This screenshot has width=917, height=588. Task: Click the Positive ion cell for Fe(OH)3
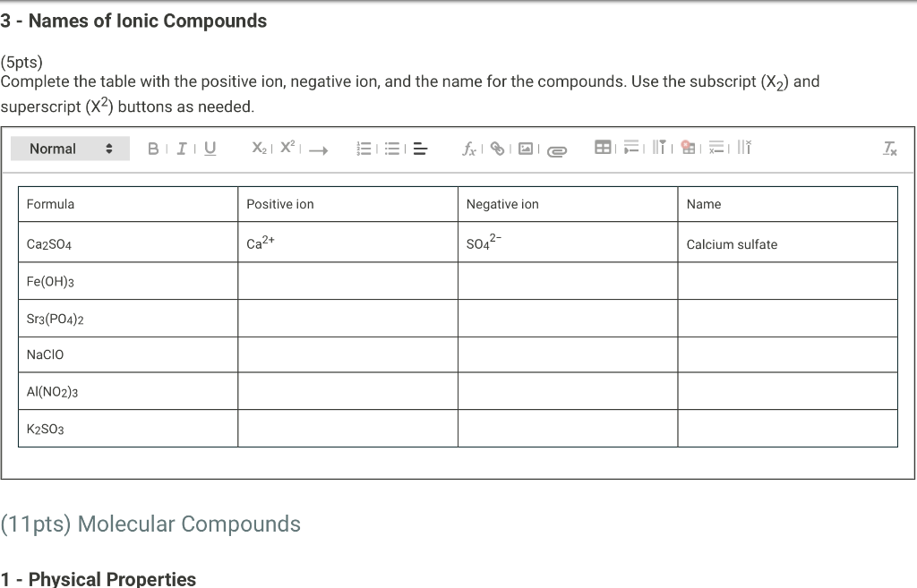(x=347, y=280)
